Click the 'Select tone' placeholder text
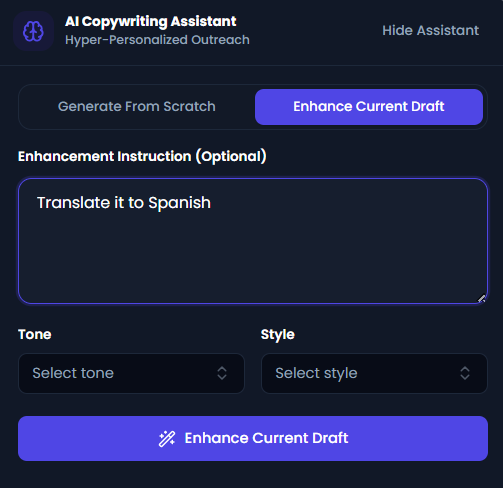The image size is (503, 488). 73,373
